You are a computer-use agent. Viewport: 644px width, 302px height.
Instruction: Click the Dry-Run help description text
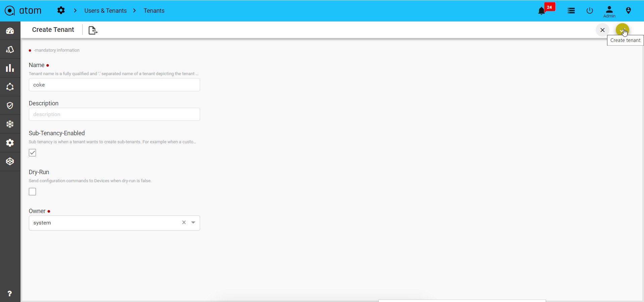click(90, 181)
